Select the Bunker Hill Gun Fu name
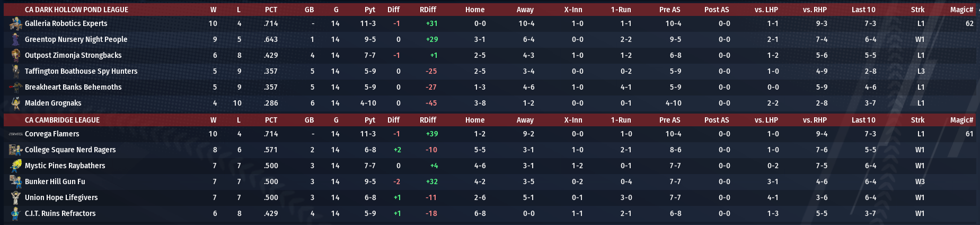The image size is (980, 225). click(x=55, y=181)
